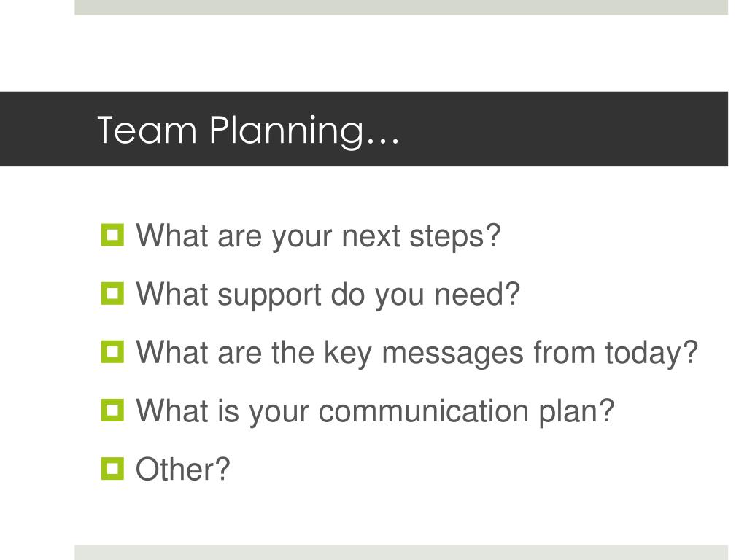747x560 pixels.
Task: Click the word "Team" in the title banner
Action: pyautogui.click(x=147, y=130)
